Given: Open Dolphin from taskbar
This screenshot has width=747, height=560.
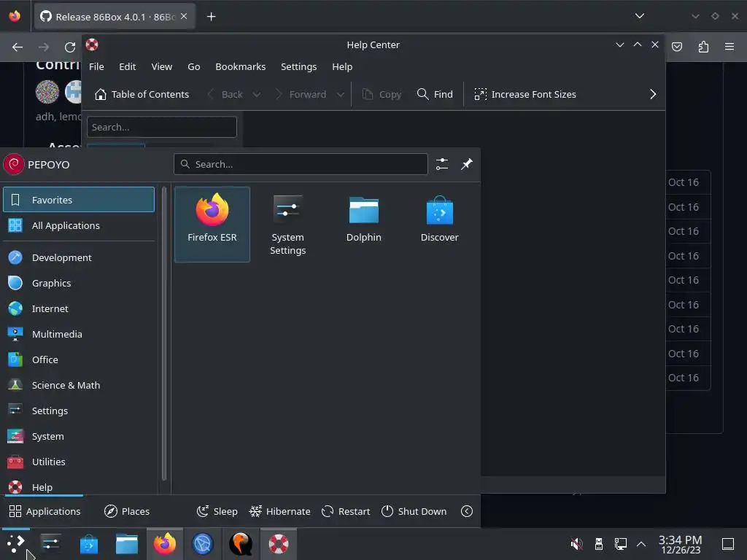Looking at the screenshot, I should (x=127, y=544).
